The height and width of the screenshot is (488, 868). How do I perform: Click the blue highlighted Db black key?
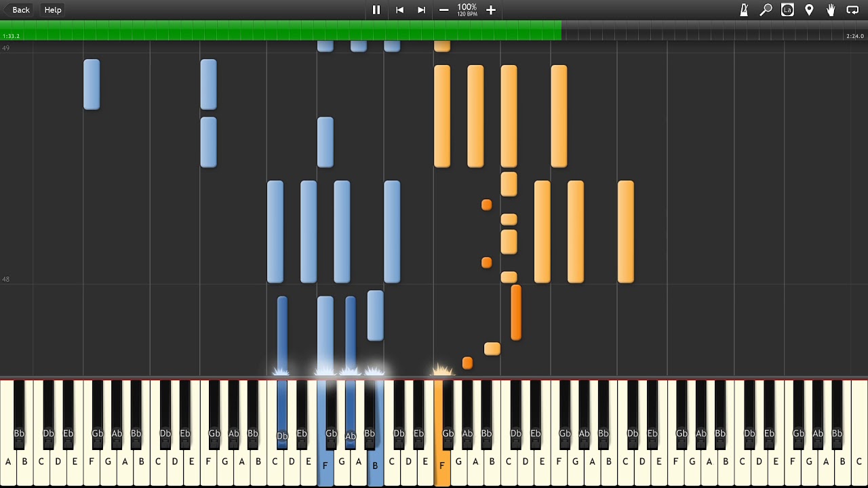pos(282,413)
